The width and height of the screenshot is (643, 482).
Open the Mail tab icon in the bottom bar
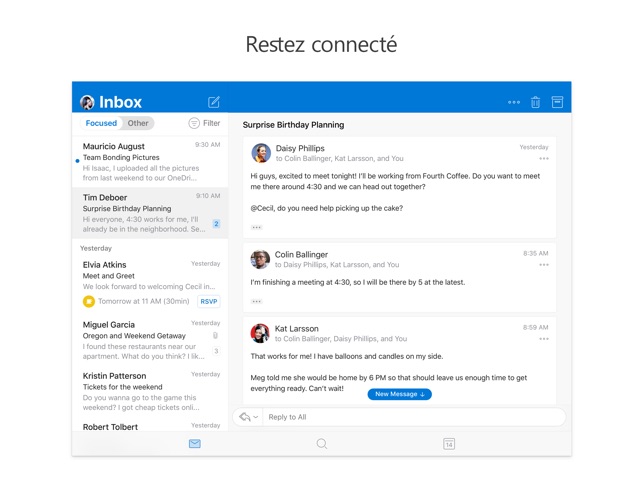point(195,443)
